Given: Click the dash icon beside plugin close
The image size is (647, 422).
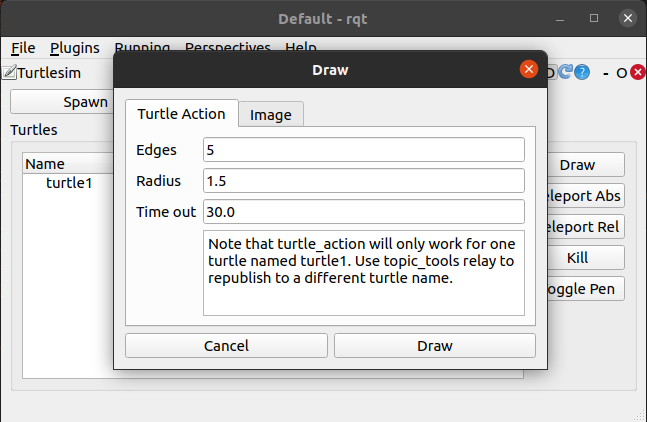Looking at the screenshot, I should coord(606,73).
